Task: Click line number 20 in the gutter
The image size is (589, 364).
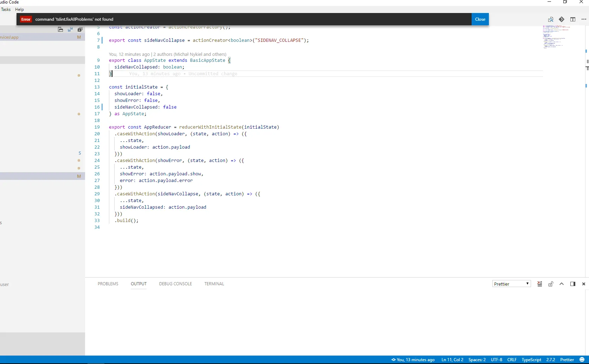Action: [x=97, y=134]
